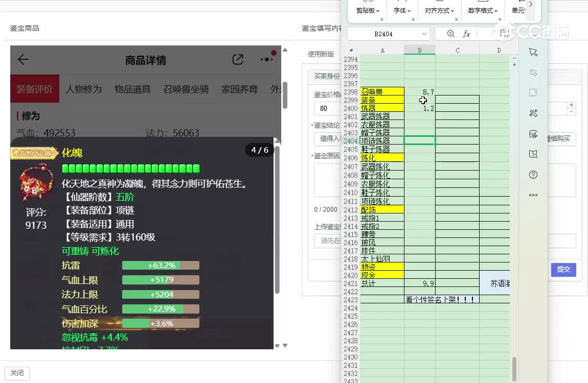Screen dimensions: 588x383
Task: Click the blue 提交 submit button
Action: (x=563, y=269)
